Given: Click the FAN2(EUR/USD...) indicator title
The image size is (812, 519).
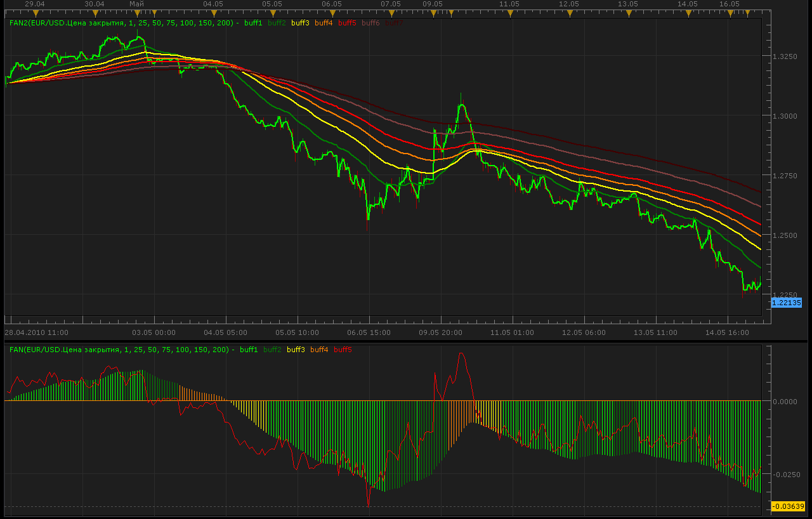Looking at the screenshot, I should [124, 23].
